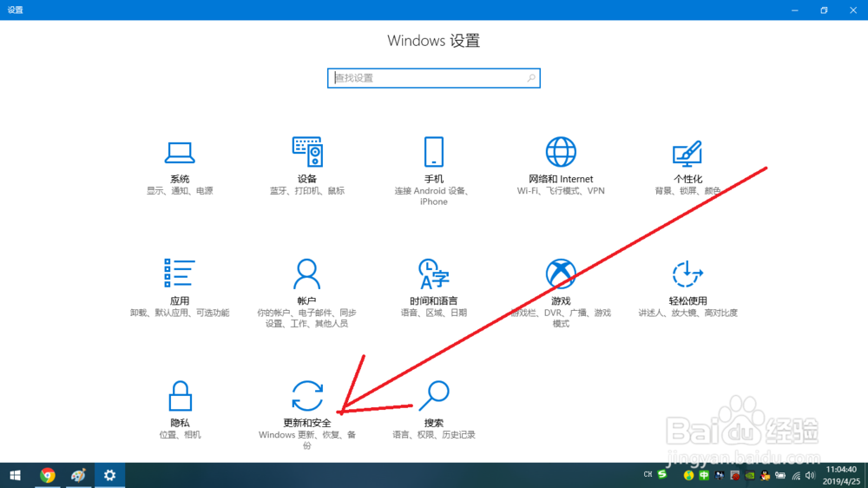Open the 手机 (Phone) settings category
This screenshot has height=488, width=868.
433,172
